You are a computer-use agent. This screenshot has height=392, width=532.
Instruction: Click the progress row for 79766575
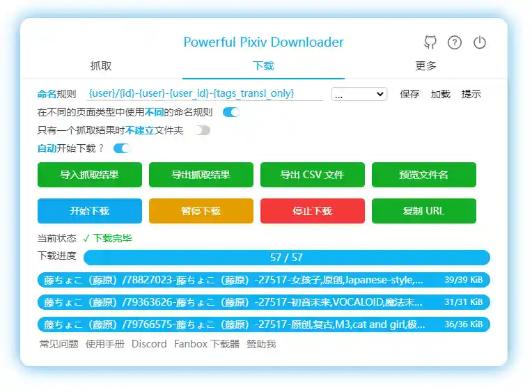click(264, 324)
